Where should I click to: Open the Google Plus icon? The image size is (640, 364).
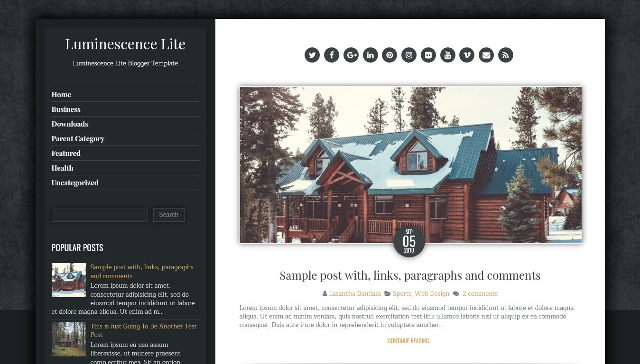(351, 55)
